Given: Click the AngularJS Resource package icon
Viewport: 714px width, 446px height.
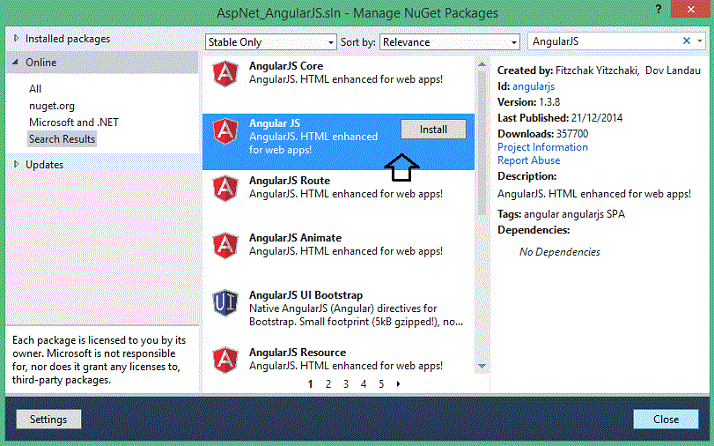Looking at the screenshot, I should pyautogui.click(x=225, y=360).
